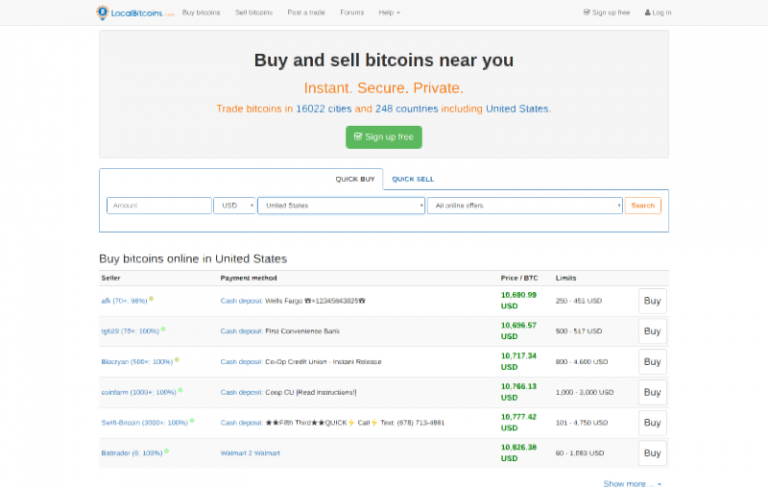Screen dimensions: 768x489
Task: Open seller Swift-Bitcoin (3000+; 100%) profile
Action: 144,423
